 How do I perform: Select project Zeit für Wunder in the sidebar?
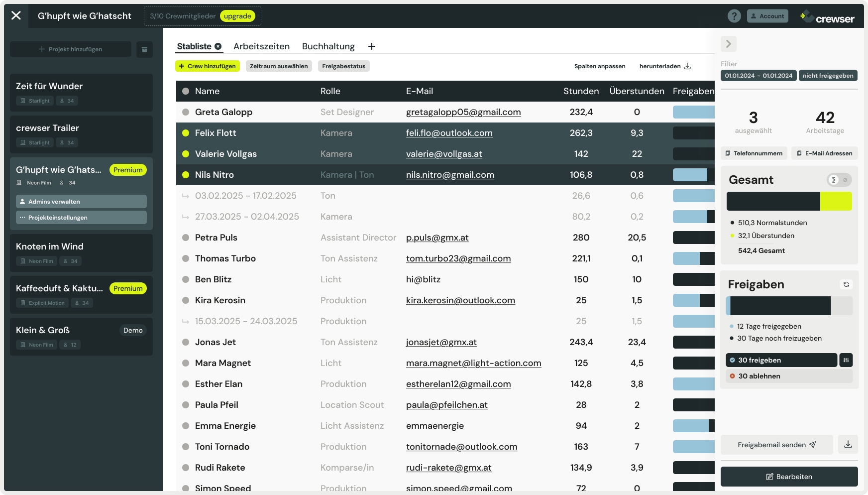(x=81, y=93)
